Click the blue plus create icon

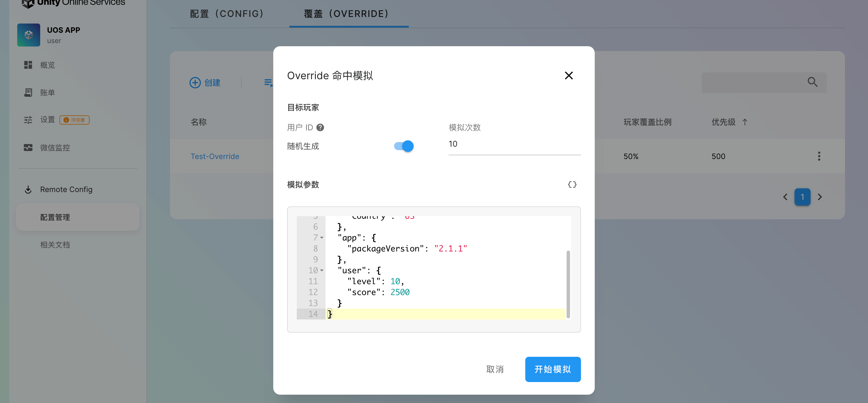195,83
